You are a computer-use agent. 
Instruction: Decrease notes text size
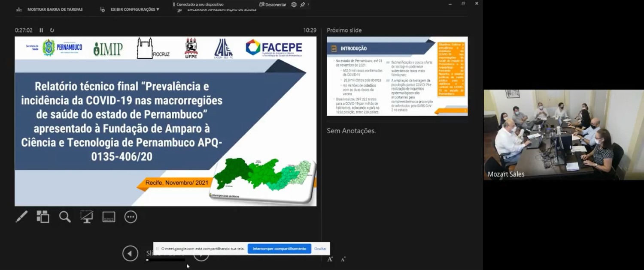click(x=343, y=259)
